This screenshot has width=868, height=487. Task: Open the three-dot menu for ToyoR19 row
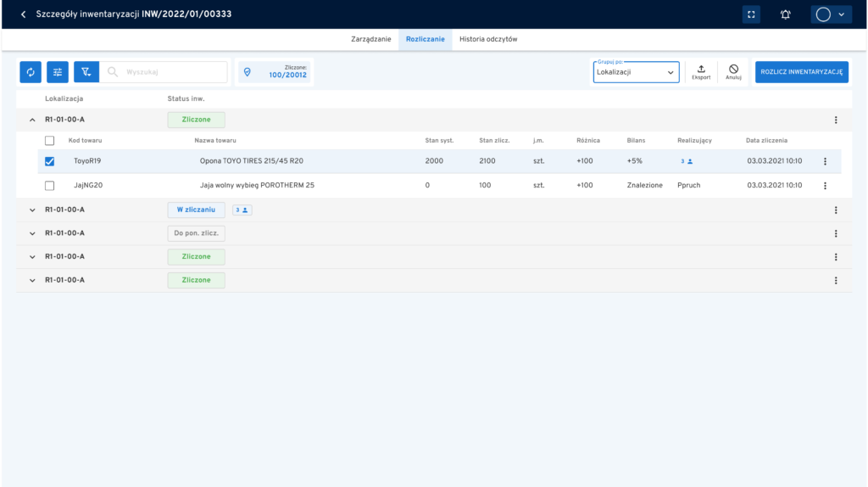[x=825, y=161]
